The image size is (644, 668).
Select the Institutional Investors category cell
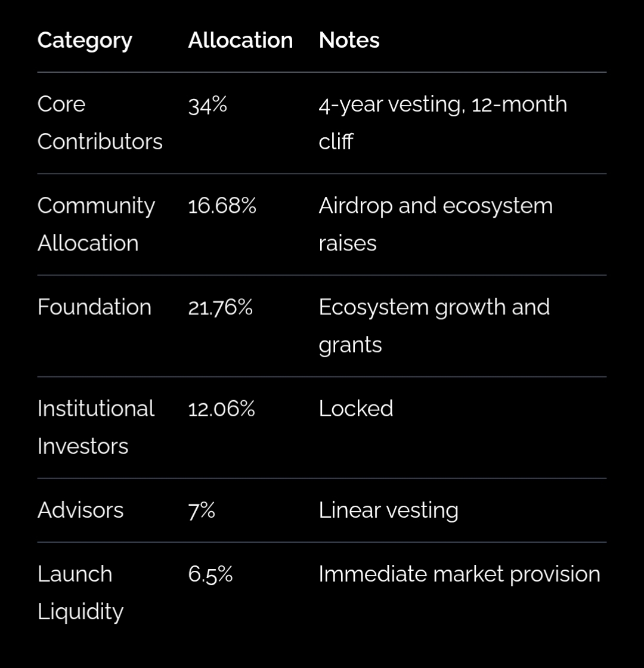point(95,427)
